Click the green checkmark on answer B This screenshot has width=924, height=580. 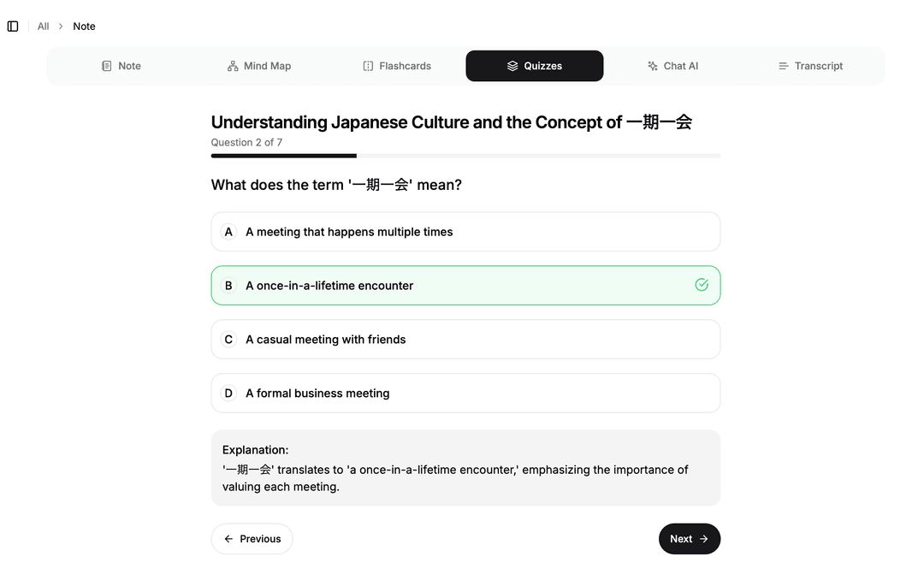702,285
